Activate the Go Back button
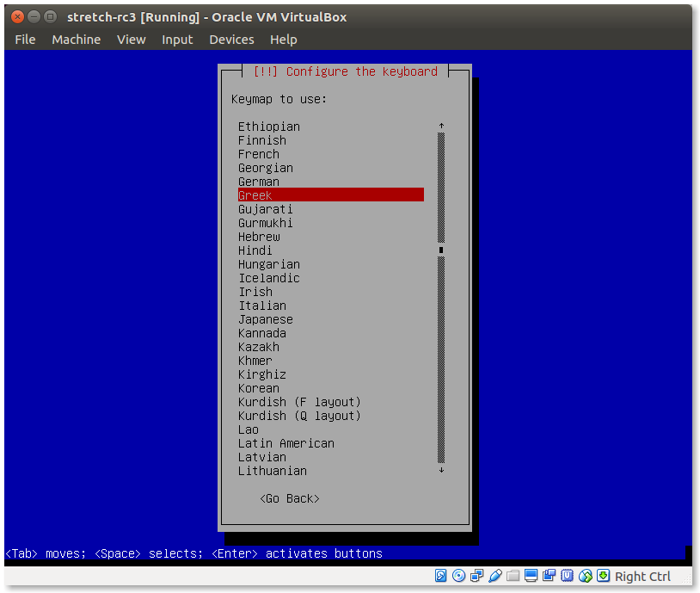This screenshot has height=593, width=700. pos(290,498)
